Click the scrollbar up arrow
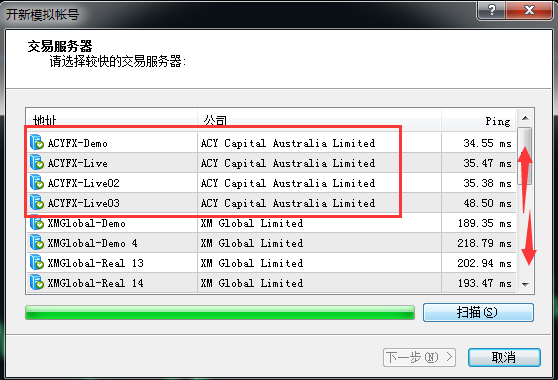The height and width of the screenshot is (380, 558). click(x=525, y=118)
